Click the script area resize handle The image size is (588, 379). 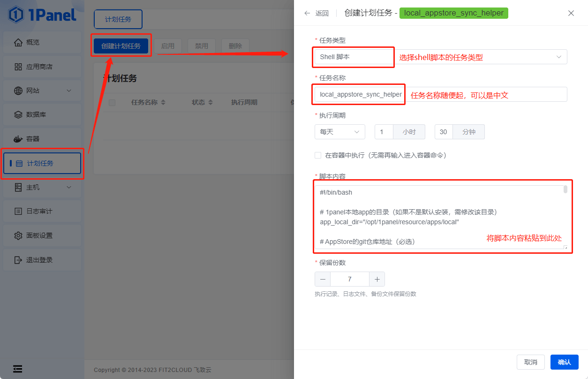(565, 247)
